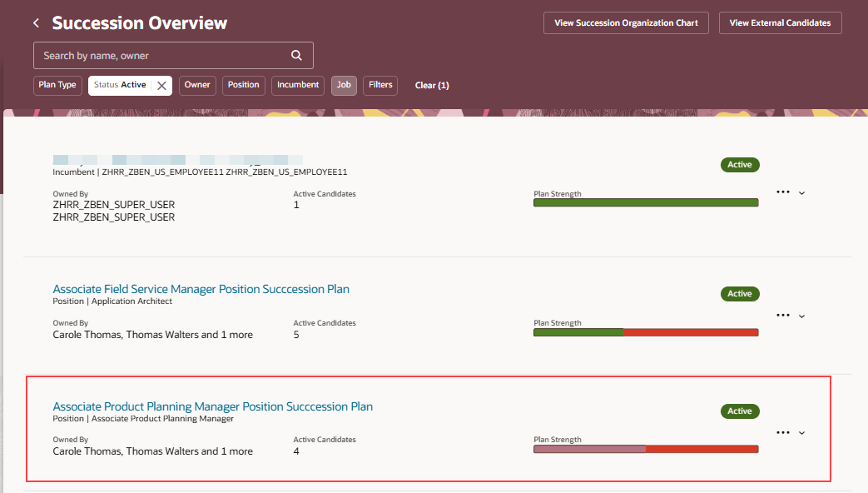Open actions menu for ZHRR_ZBEN_SUPER_USER plan
Viewport: 868px width, 493px height.
pos(783,192)
